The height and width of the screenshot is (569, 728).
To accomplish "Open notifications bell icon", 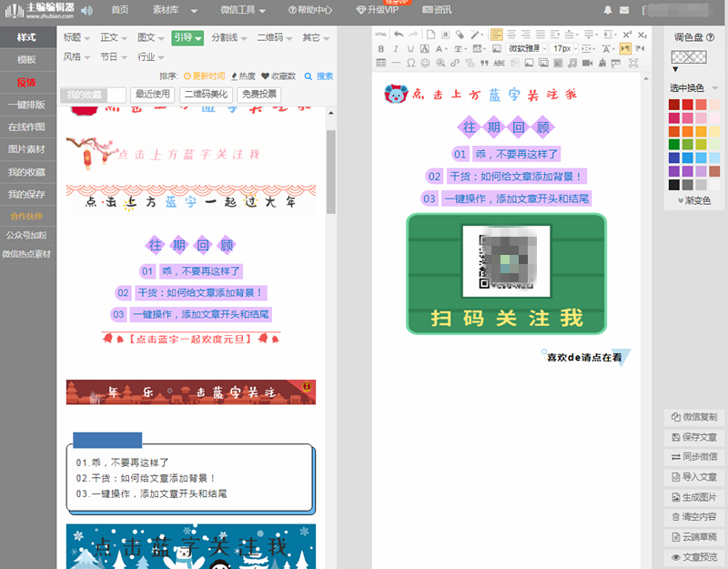I will click(607, 10).
